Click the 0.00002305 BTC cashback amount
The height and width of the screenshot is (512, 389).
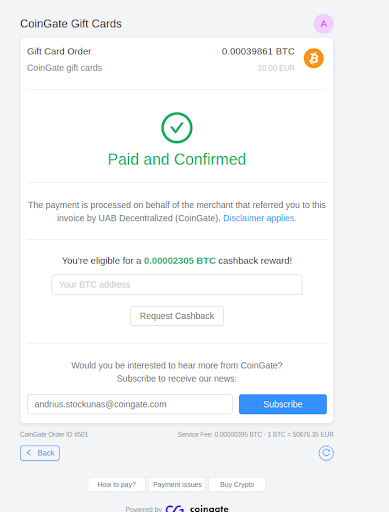[x=180, y=261]
